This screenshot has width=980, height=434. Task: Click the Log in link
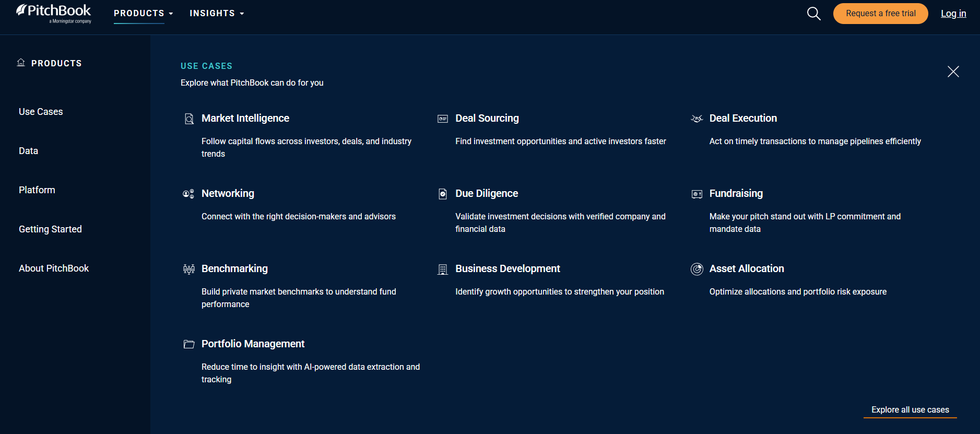pos(953,14)
